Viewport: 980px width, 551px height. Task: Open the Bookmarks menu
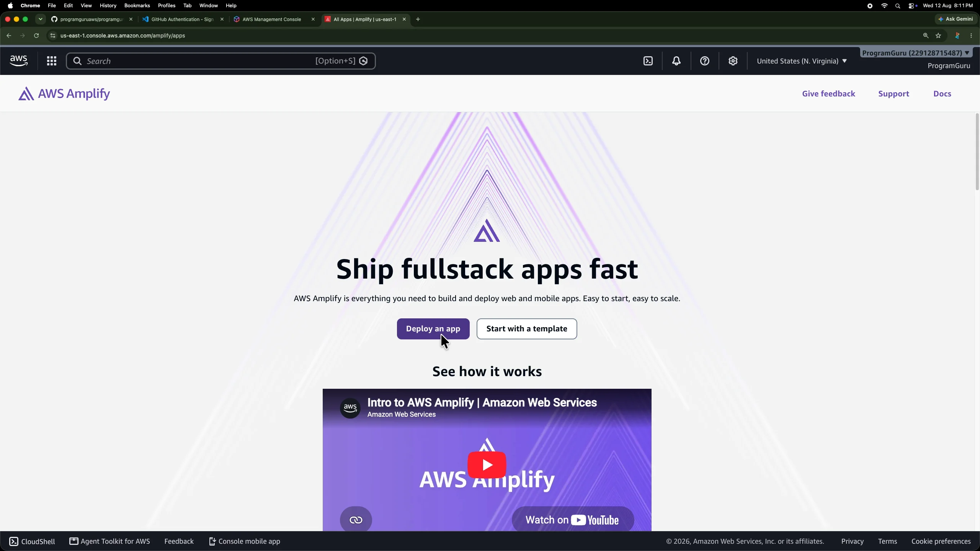(137, 6)
